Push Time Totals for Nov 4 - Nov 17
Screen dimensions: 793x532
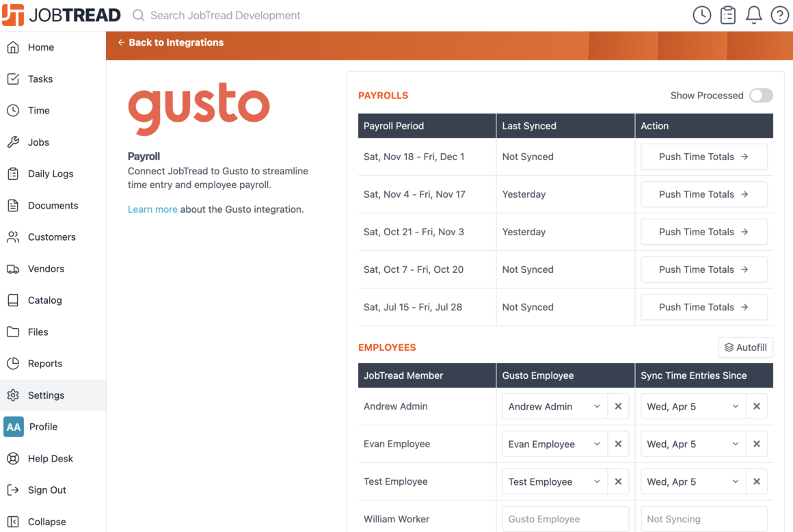point(704,194)
